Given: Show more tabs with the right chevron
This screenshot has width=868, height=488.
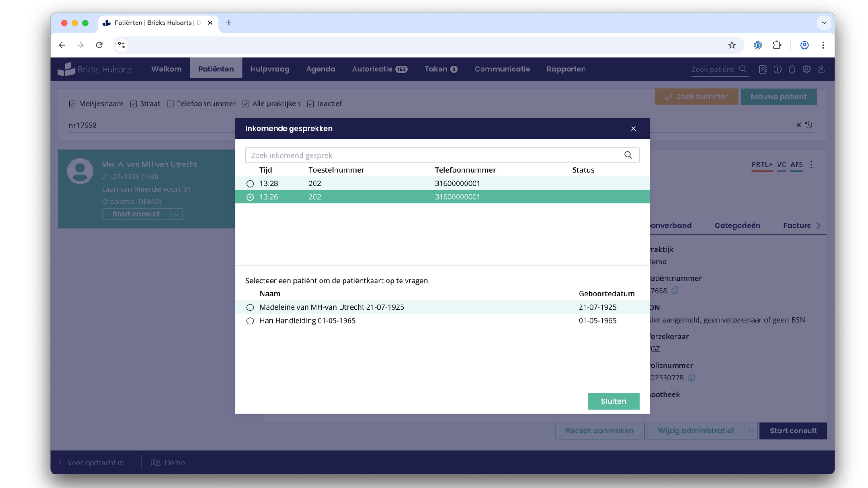Looking at the screenshot, I should 819,225.
